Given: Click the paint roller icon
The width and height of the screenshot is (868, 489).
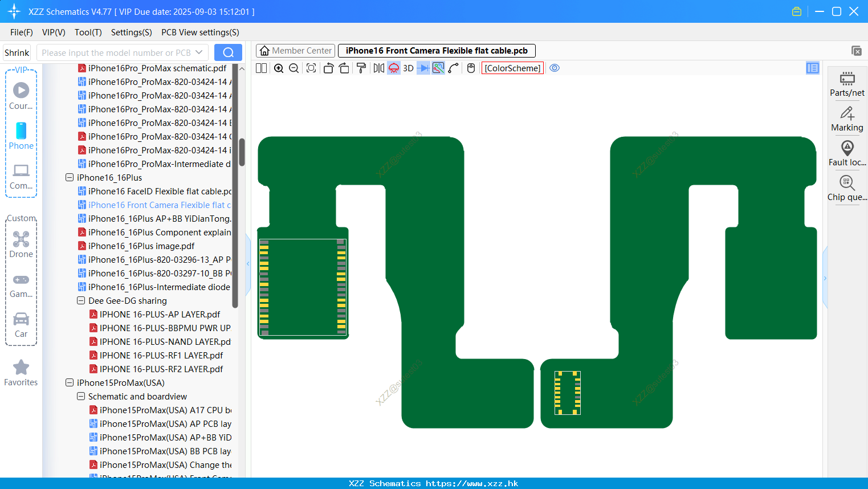Looking at the screenshot, I should (361, 68).
